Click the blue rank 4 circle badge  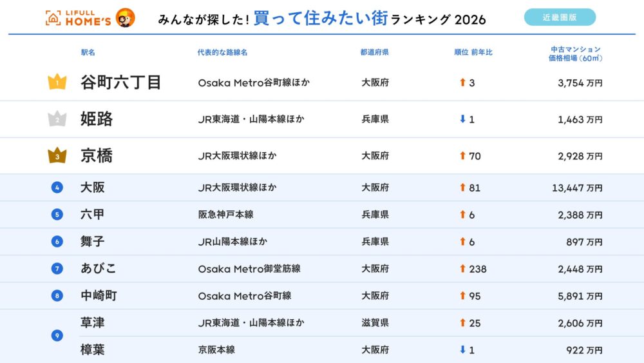[x=57, y=188]
